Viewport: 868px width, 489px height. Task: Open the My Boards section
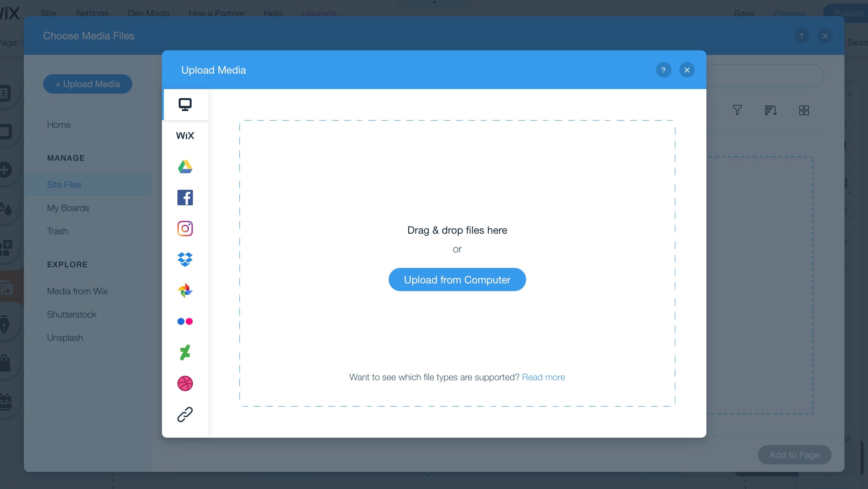coord(69,208)
